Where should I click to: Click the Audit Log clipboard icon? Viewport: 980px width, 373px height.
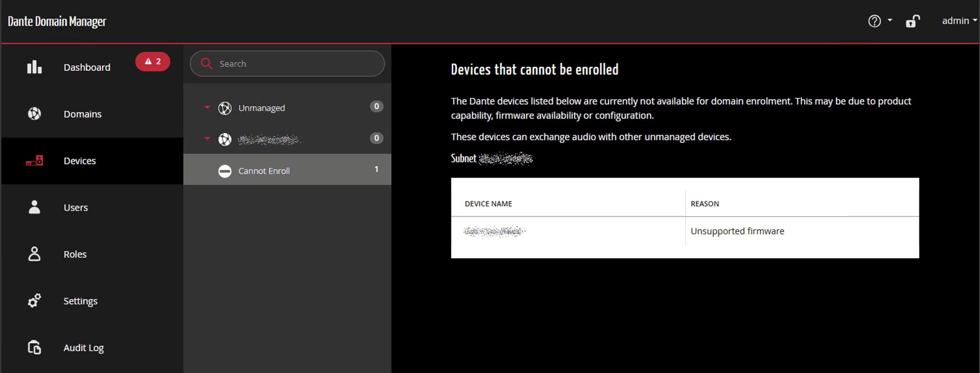[34, 347]
